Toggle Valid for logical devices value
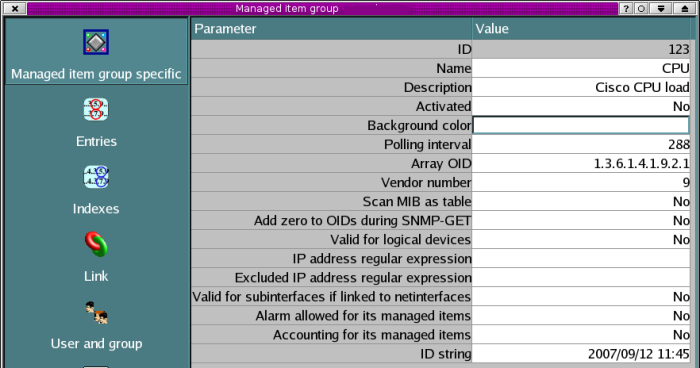 pos(581,240)
